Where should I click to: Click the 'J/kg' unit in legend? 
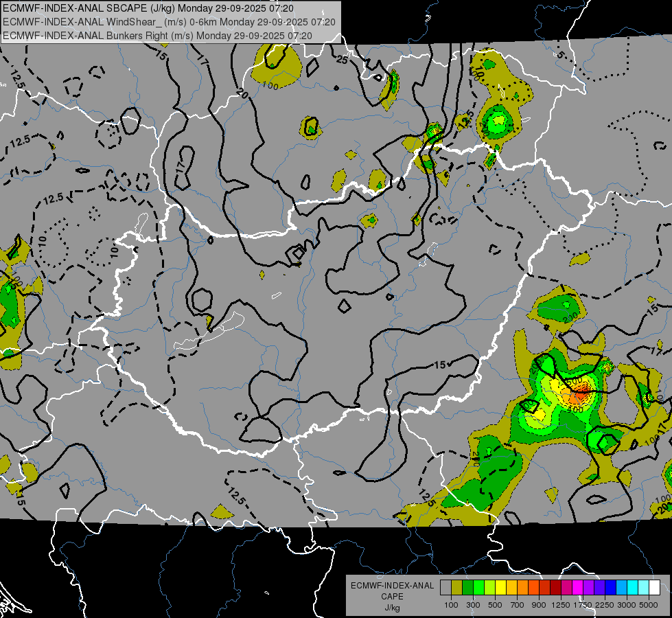tap(393, 608)
